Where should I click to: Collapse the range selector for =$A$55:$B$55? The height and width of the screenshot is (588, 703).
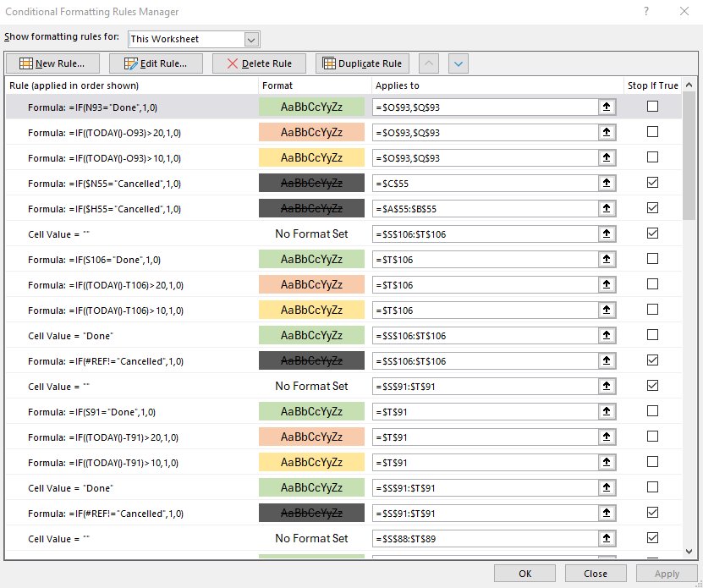(607, 208)
